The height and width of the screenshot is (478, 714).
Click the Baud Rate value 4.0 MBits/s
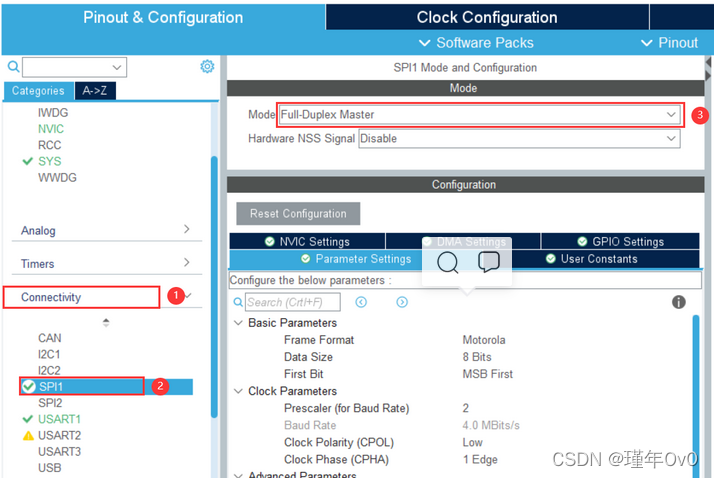click(x=491, y=425)
